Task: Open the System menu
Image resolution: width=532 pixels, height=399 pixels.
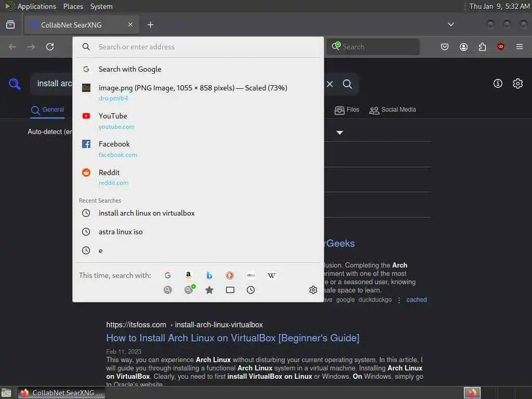Action: (x=101, y=6)
